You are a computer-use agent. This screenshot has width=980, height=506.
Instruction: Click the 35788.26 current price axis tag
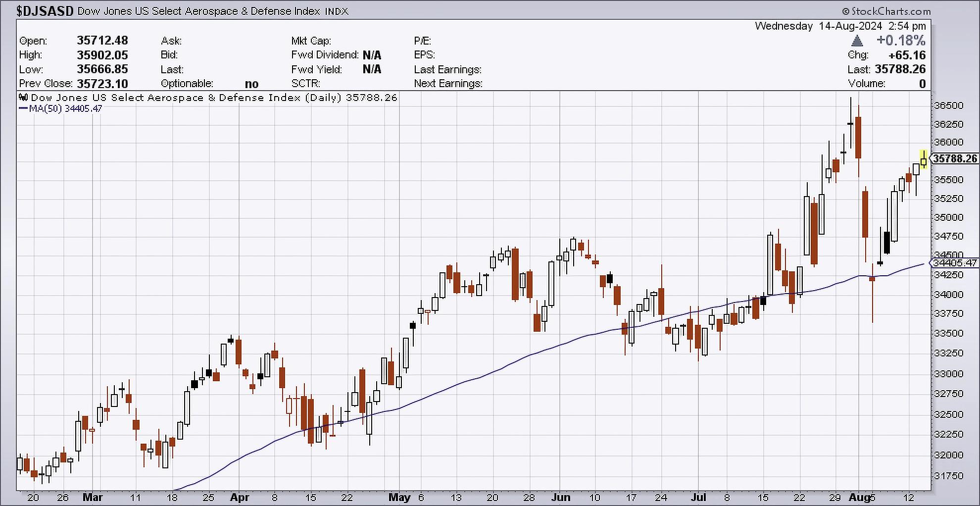pyautogui.click(x=955, y=158)
